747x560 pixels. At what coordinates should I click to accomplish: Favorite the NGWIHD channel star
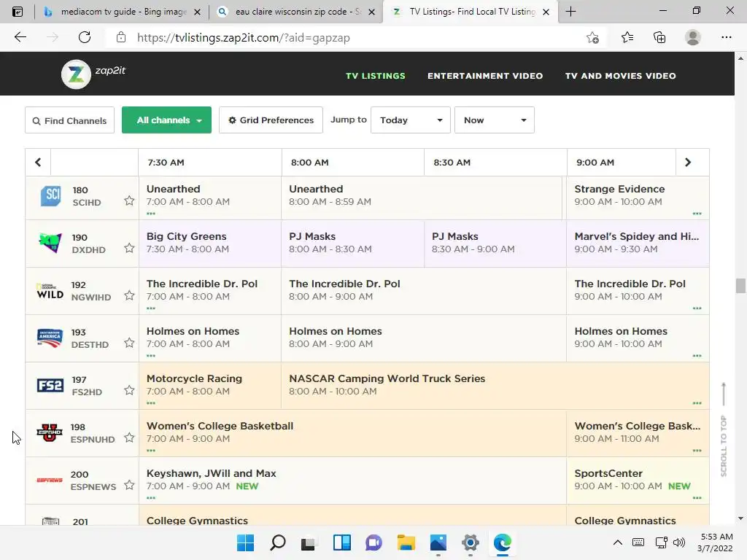(x=129, y=295)
